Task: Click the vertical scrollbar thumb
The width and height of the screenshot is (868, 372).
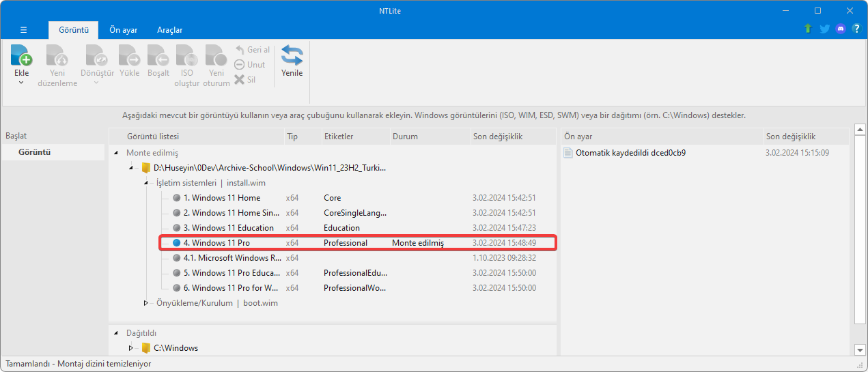Action: pyautogui.click(x=860, y=231)
